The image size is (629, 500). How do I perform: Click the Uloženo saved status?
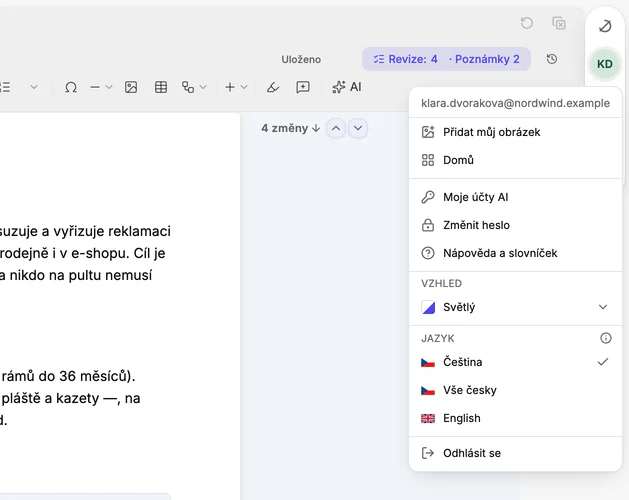pos(301,59)
